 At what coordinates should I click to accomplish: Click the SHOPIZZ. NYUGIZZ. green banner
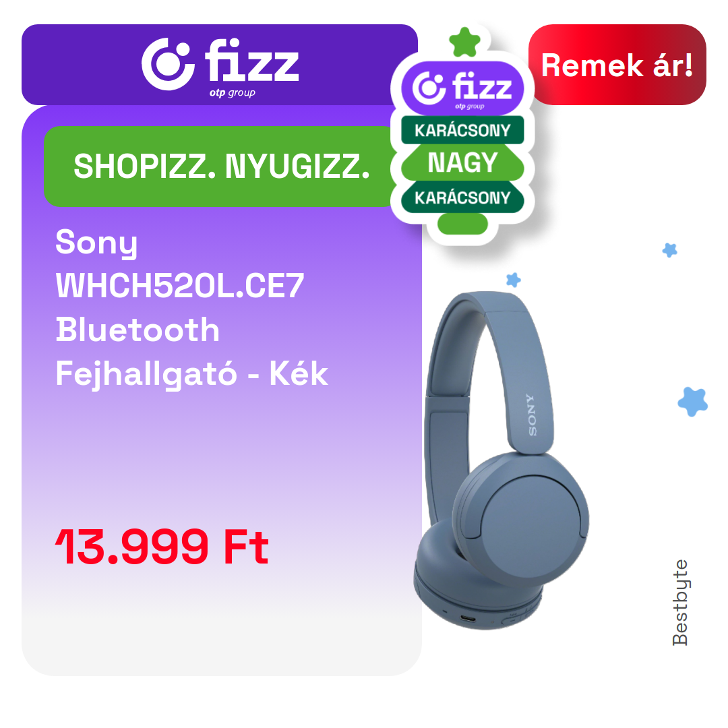click(221, 166)
